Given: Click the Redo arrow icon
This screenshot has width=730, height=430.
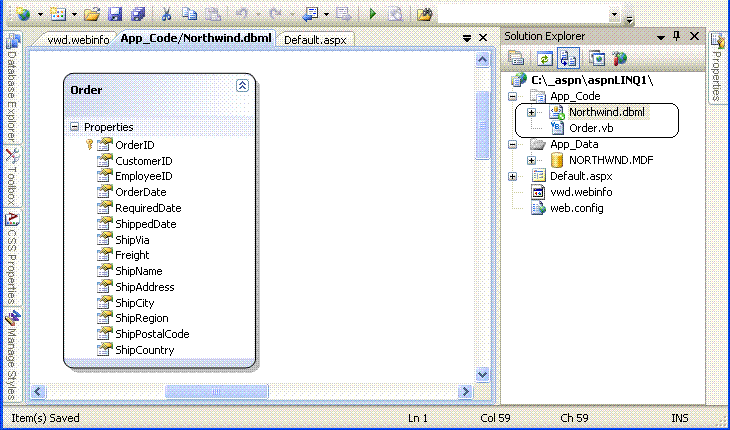Looking at the screenshot, I should click(276, 14).
